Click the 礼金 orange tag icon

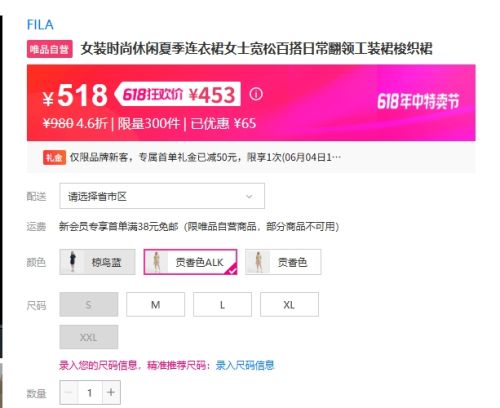tap(54, 157)
